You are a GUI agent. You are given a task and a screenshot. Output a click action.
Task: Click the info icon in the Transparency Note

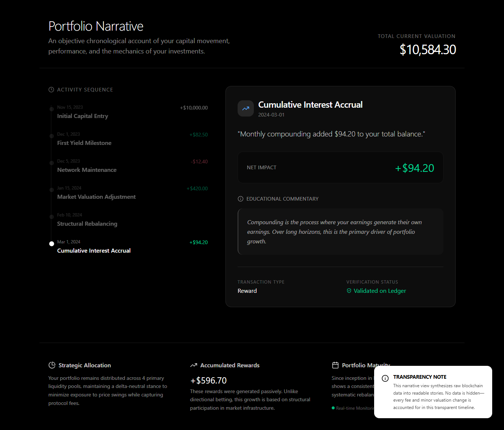[x=385, y=378]
